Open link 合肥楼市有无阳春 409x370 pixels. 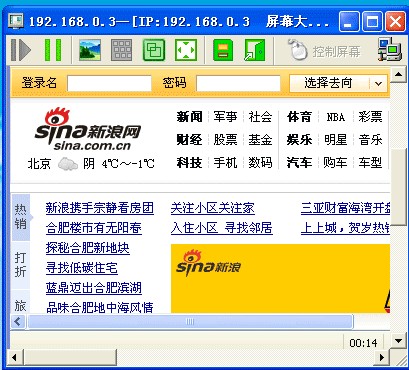(x=94, y=228)
